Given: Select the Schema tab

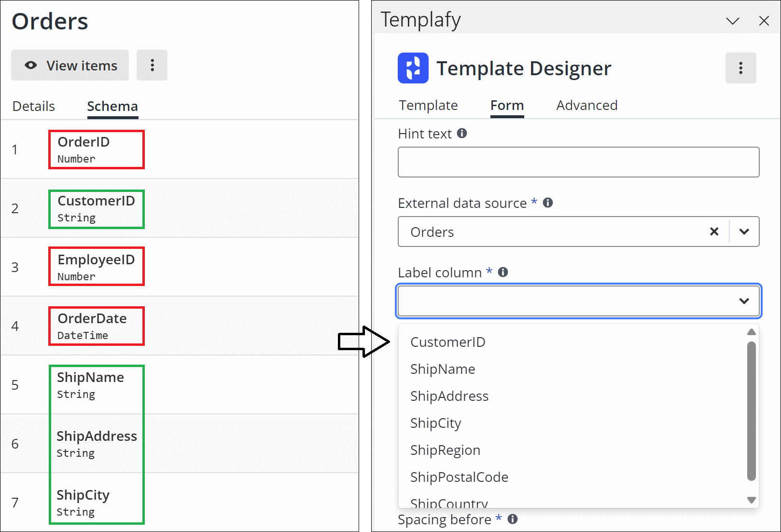Looking at the screenshot, I should pos(112,106).
